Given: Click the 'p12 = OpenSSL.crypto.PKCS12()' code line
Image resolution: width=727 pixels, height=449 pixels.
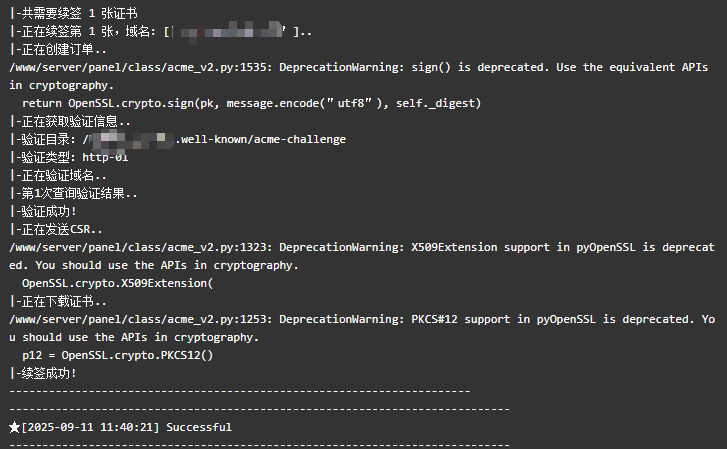Looking at the screenshot, I should tap(118, 356).
